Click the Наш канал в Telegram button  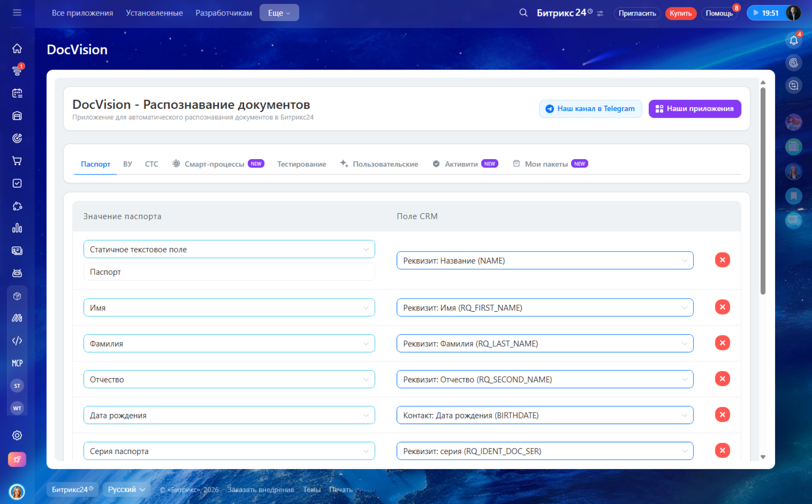[590, 109]
